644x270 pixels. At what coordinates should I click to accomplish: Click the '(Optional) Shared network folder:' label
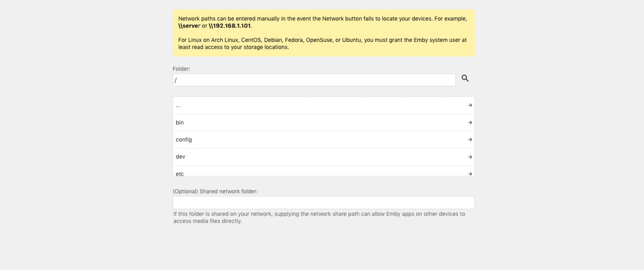215,191
